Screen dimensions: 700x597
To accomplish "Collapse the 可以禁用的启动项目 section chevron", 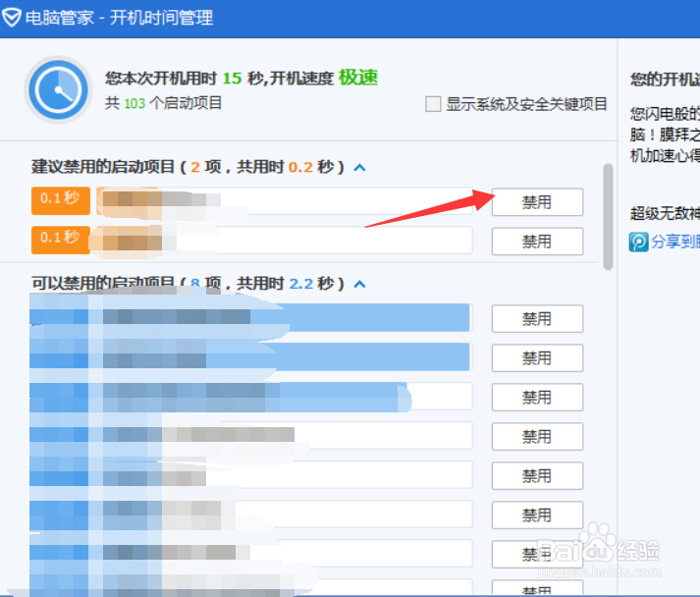I will click(359, 284).
